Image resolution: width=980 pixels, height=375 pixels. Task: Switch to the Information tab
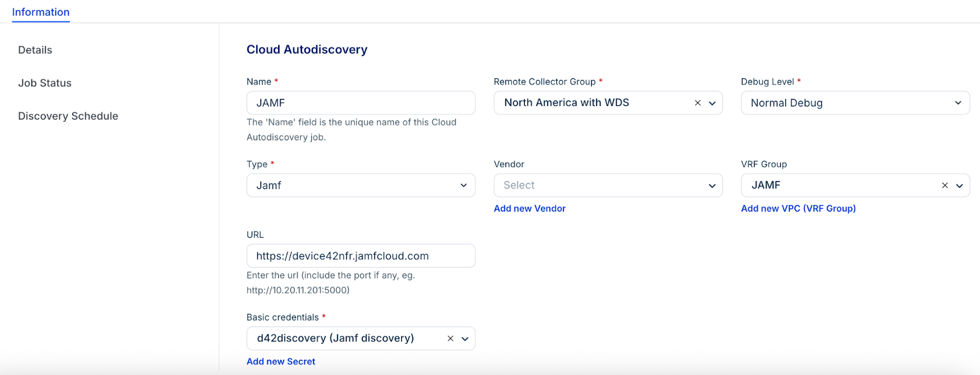(x=40, y=12)
